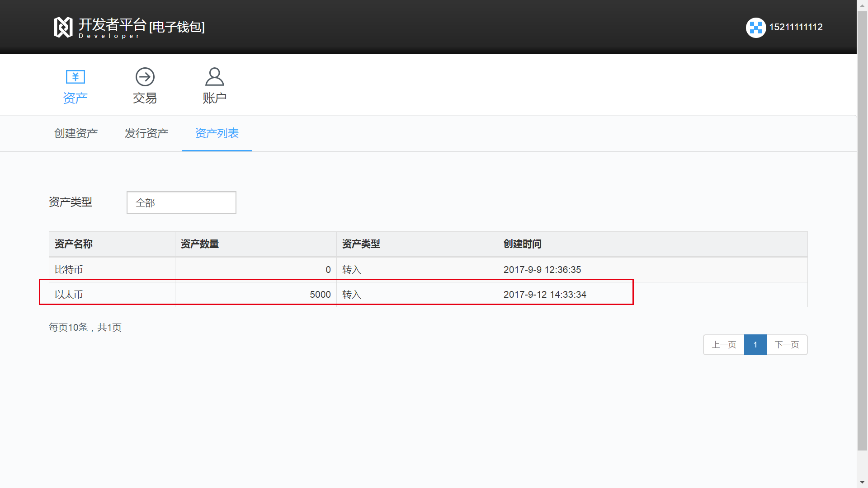Click the quantity 5000 cell
Viewport: 868px width, 488px height.
pyautogui.click(x=256, y=295)
